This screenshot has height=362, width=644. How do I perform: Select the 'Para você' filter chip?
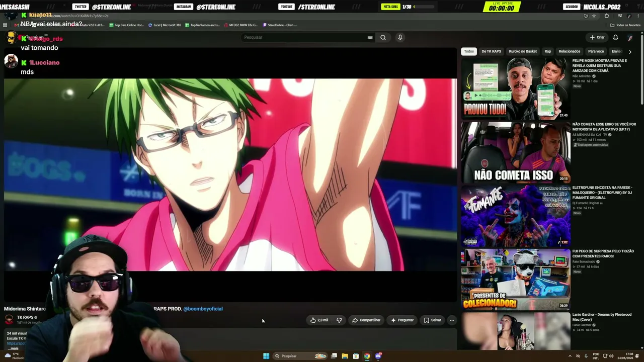(x=596, y=51)
